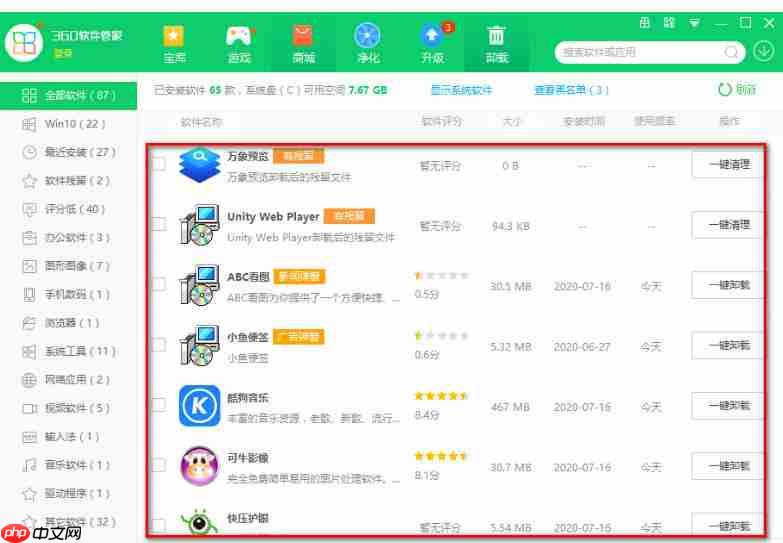
Task: Click the Windows icon for Win10
Action: tap(29, 124)
